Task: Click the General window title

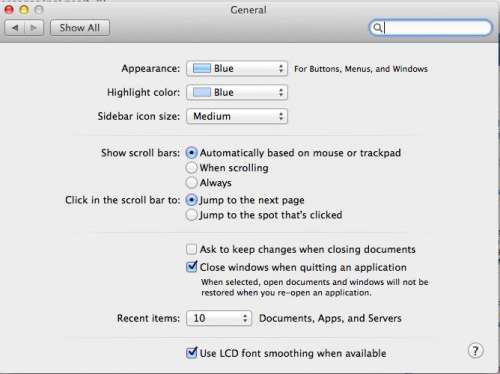Action: click(x=248, y=10)
